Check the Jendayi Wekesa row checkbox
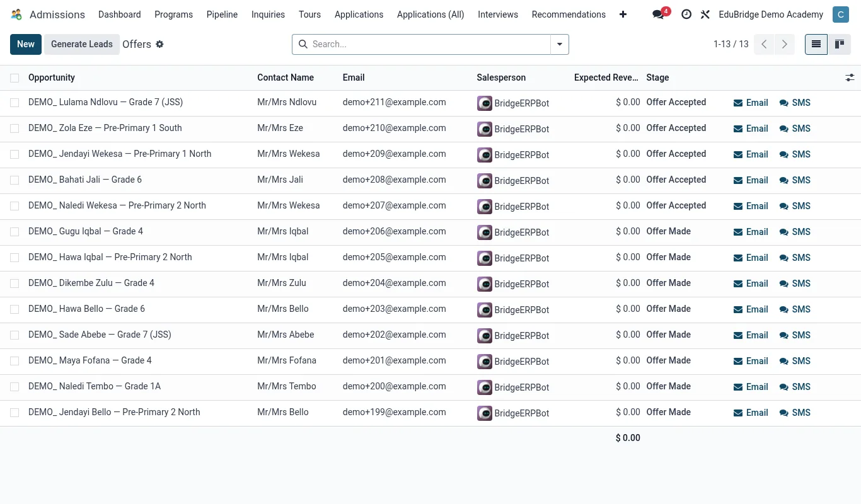Image resolution: width=861 pixels, height=504 pixels. point(14,154)
